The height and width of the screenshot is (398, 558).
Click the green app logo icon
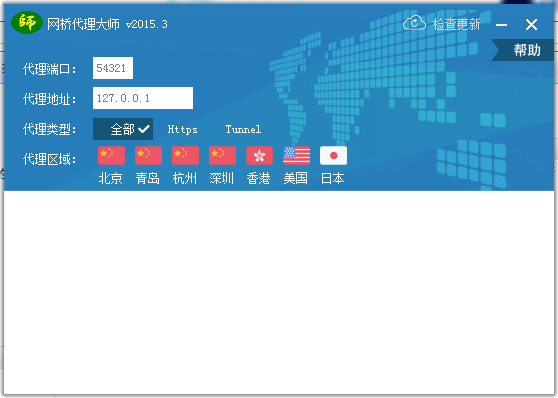coord(27,22)
